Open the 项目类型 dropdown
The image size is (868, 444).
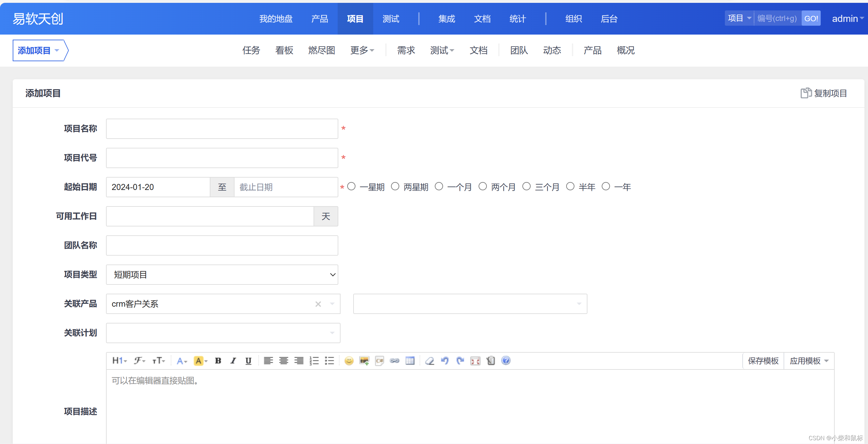(222, 274)
